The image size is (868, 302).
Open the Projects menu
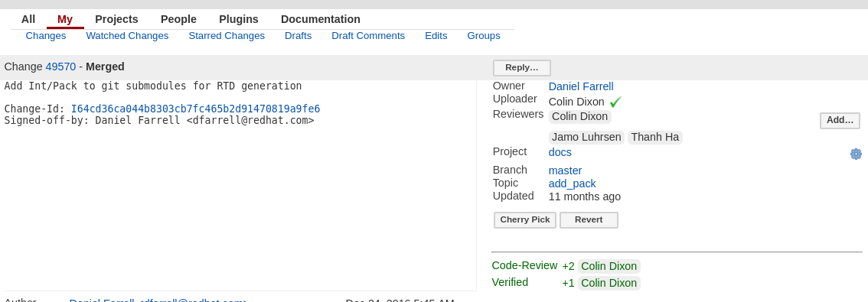coord(116,19)
